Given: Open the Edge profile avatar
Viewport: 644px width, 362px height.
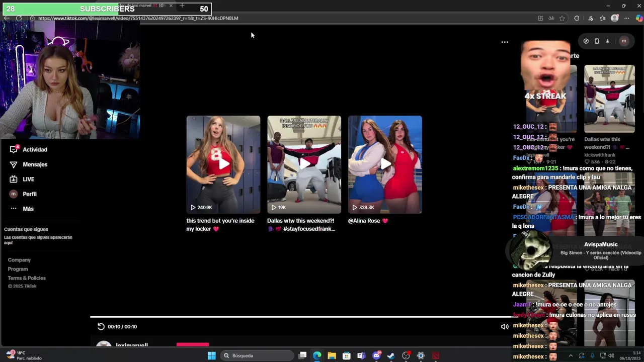Looking at the screenshot, I should click(x=615, y=18).
